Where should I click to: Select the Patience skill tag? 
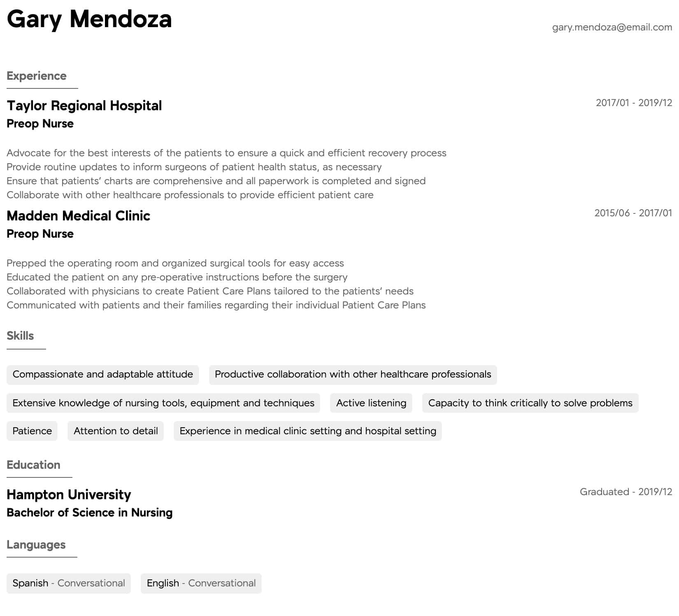[32, 431]
